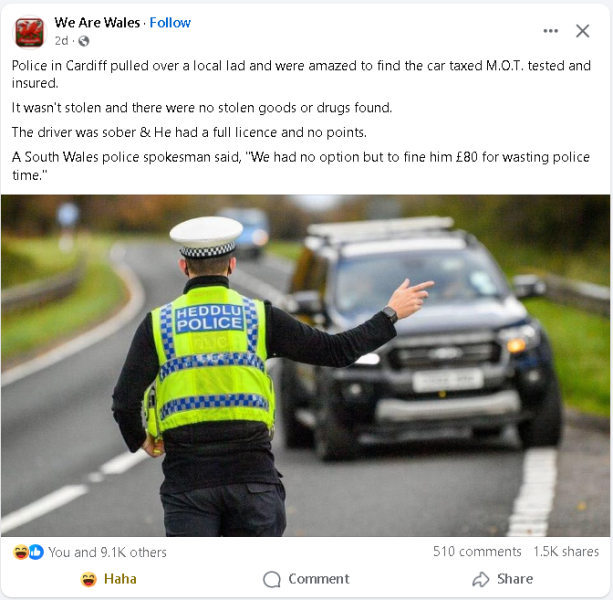Click the Share arrow icon
Screen dimensions: 613x600
coord(481,579)
